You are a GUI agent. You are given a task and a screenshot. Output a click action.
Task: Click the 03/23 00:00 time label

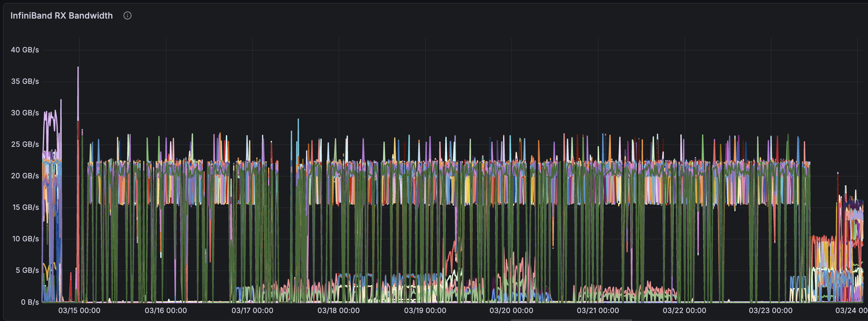pos(771,310)
